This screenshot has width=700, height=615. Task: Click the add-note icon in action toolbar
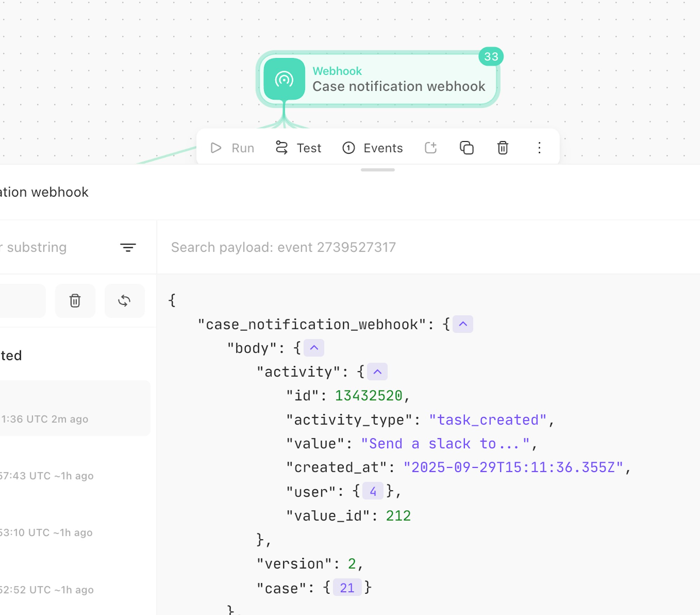[431, 148]
